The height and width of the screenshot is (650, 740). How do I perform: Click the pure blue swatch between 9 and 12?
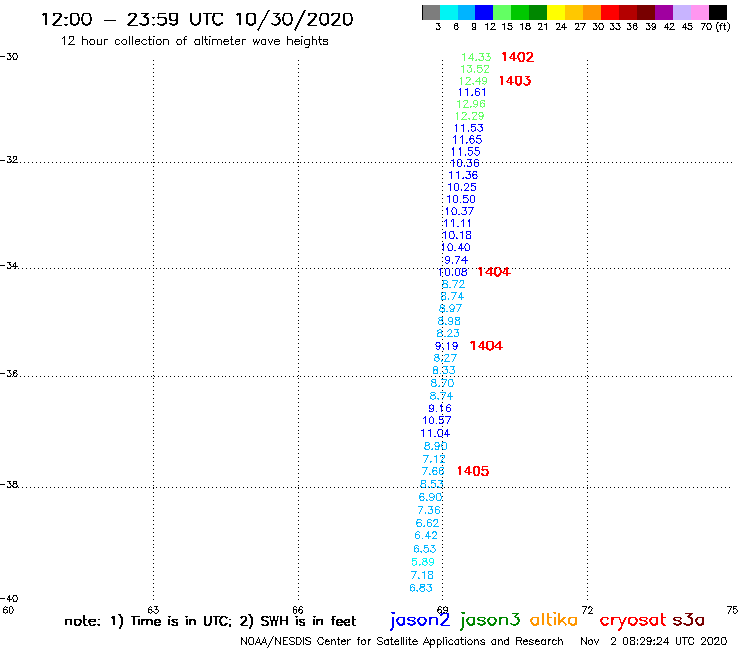(484, 12)
